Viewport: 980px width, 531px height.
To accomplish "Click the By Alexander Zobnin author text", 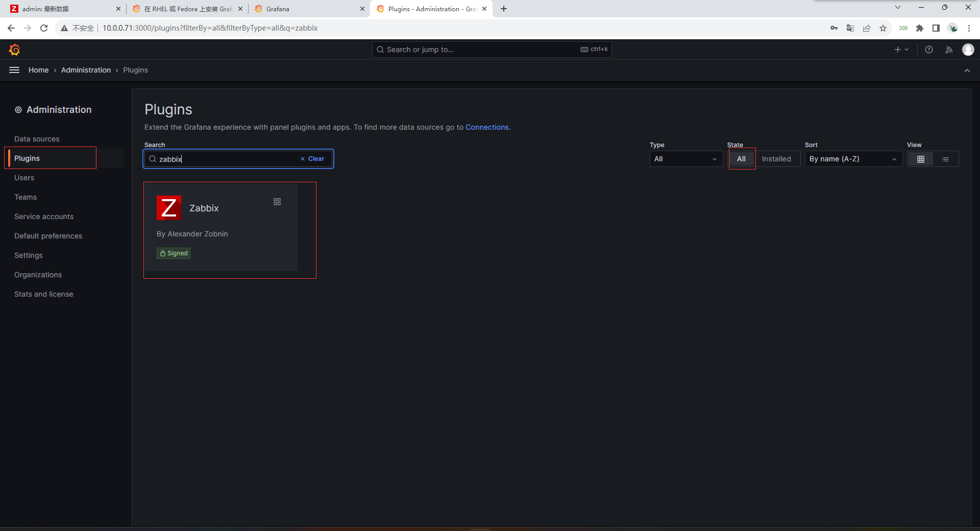I will pyautogui.click(x=192, y=234).
